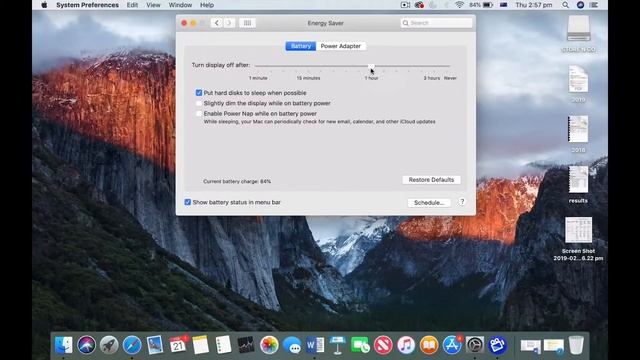Click the question mark help button
The image size is (640, 360).
(462, 202)
